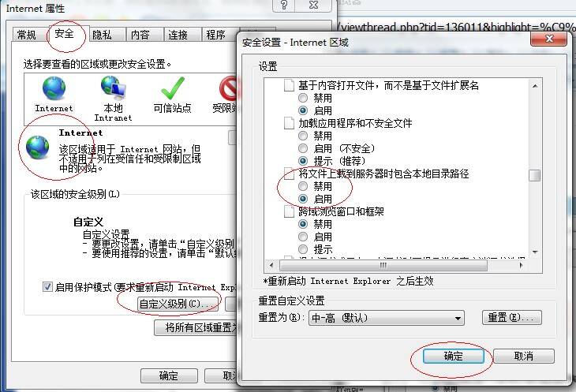Switch to the 隐私 tab
The height and width of the screenshot is (392, 576).
tap(102, 35)
